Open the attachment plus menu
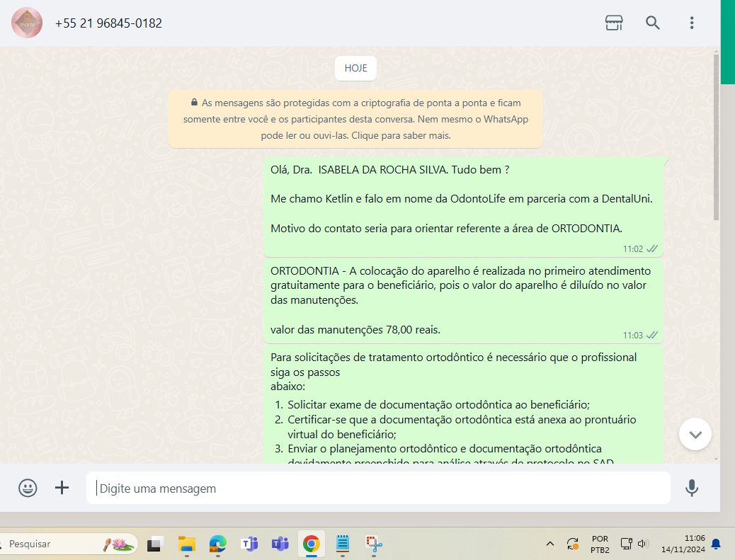The image size is (735, 560). point(62,488)
